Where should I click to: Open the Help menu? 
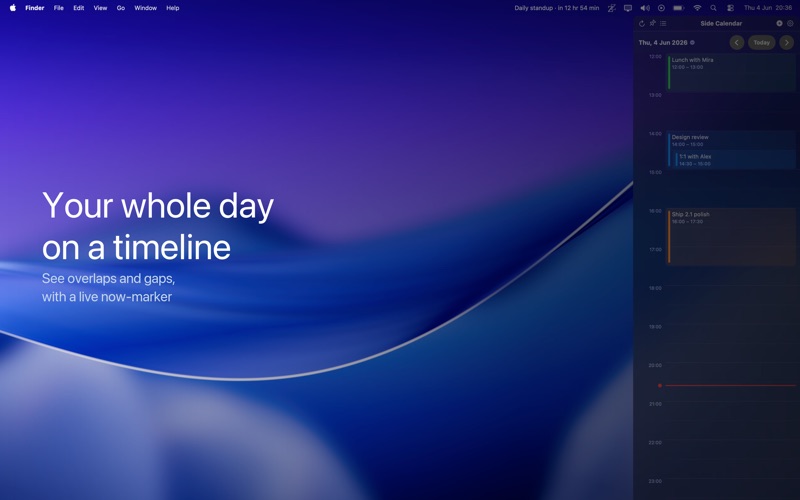[172, 8]
